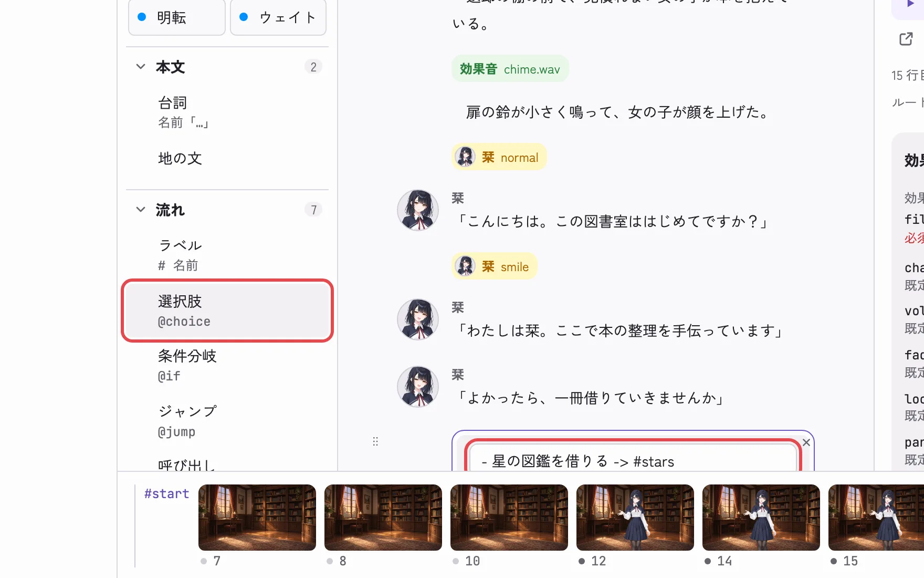Screen dimensions: 924x578
Task: Click the dialogue 「わたしは栞。ここで本の整理を手伝っています」
Action: click(620, 331)
